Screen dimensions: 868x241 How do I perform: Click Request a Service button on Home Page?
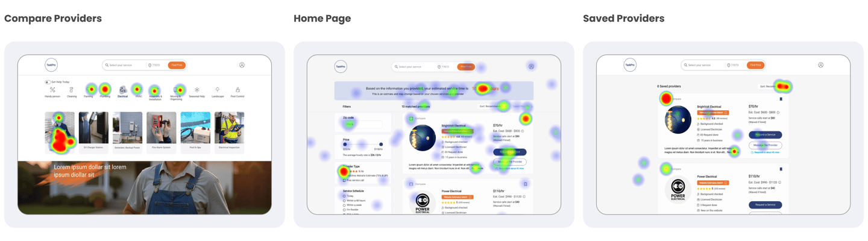tap(510, 152)
